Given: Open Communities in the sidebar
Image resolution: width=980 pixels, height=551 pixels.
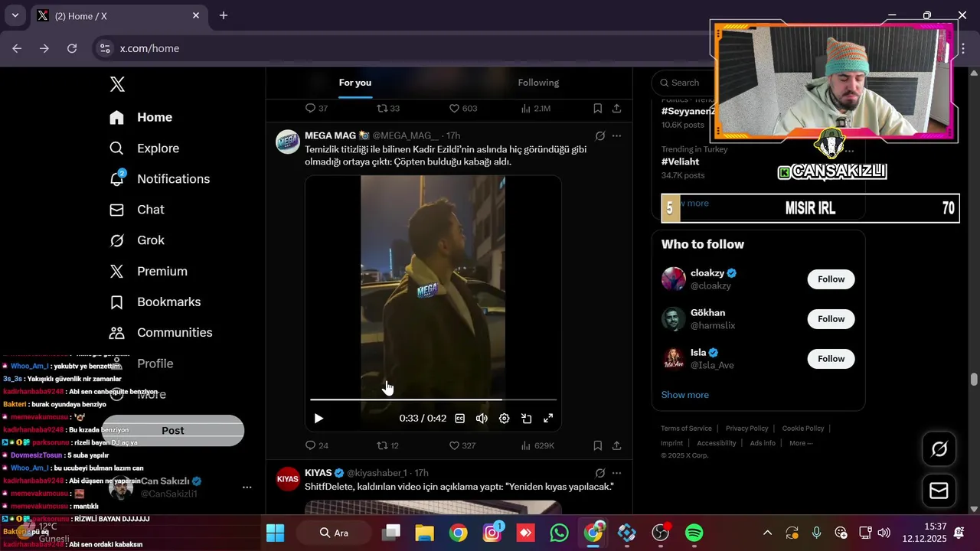Looking at the screenshot, I should [x=161, y=333].
